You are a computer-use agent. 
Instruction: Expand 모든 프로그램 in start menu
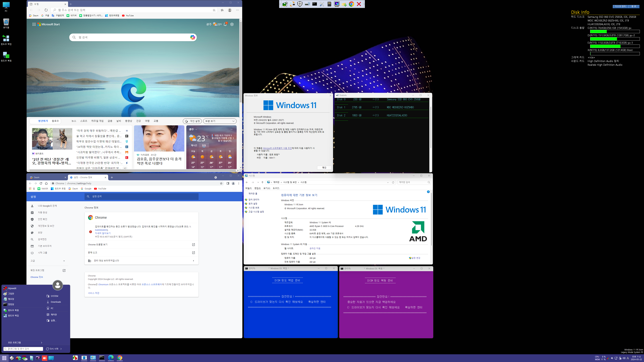25,343
